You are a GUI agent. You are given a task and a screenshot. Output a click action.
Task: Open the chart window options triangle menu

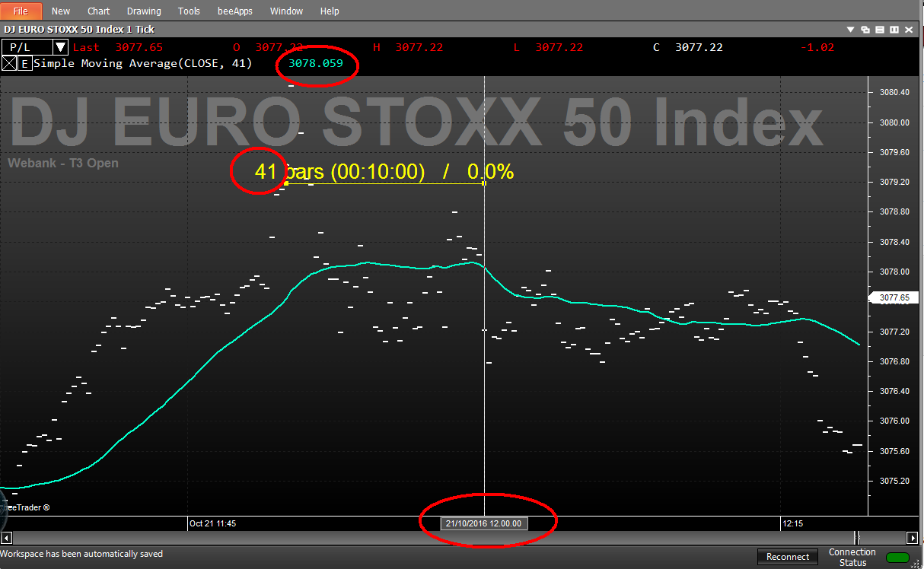851,30
